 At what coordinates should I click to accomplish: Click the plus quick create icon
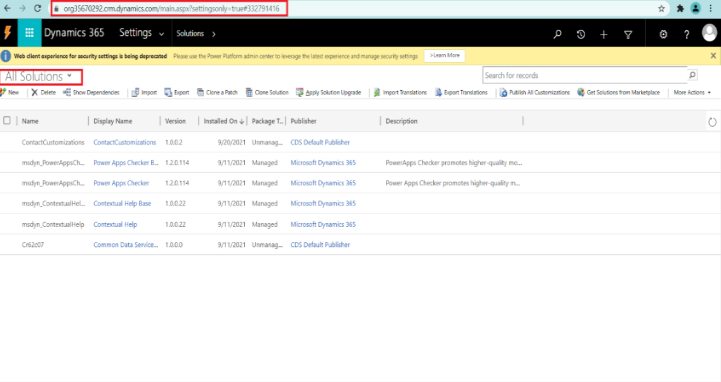pyautogui.click(x=604, y=34)
